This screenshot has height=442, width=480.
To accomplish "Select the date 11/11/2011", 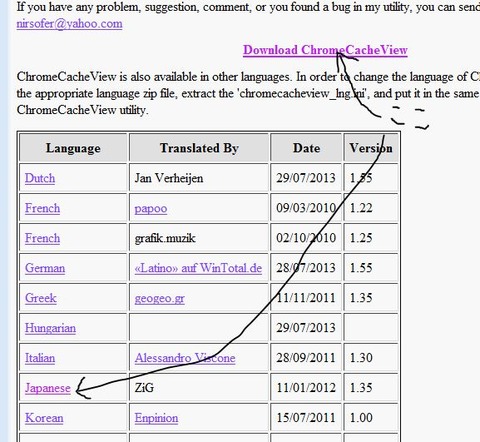I will 306,298.
